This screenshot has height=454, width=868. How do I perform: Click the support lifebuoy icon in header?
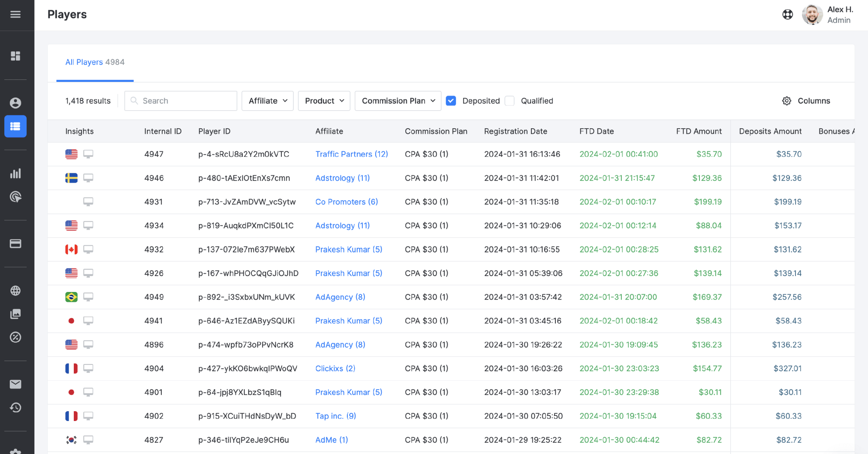click(x=788, y=14)
